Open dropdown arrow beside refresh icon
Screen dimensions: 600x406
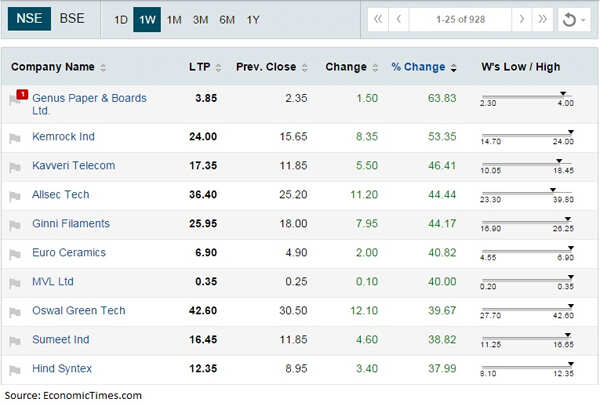click(584, 20)
